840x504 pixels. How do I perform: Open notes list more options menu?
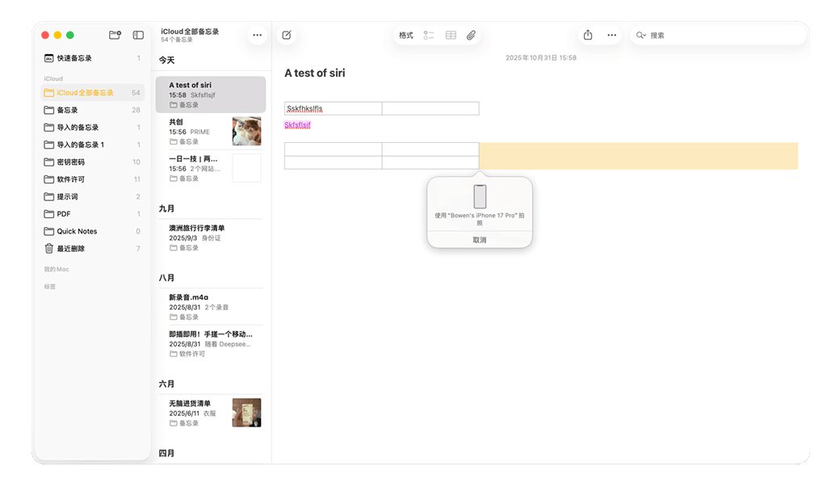pos(257,35)
